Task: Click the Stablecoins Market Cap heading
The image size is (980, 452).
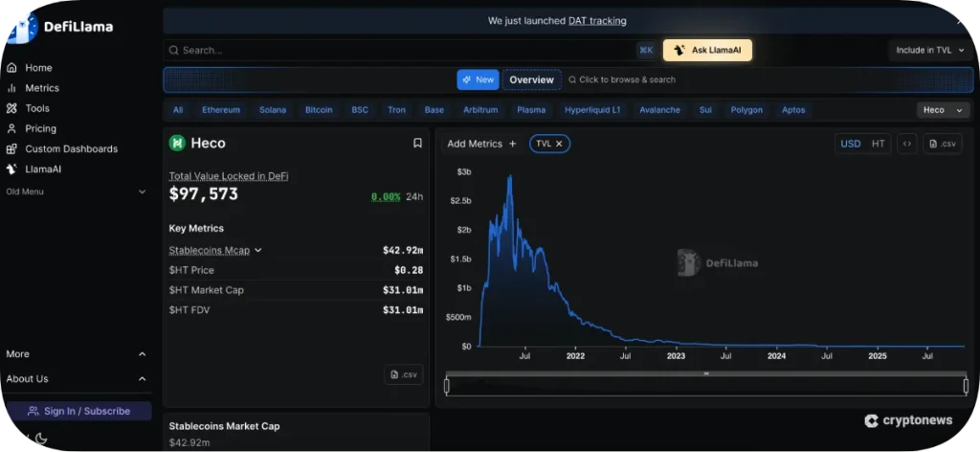Action: tap(224, 426)
